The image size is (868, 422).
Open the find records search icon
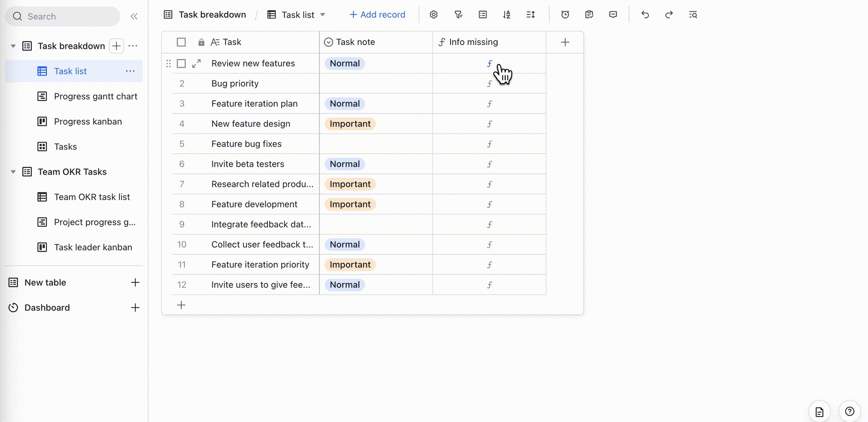(693, 15)
